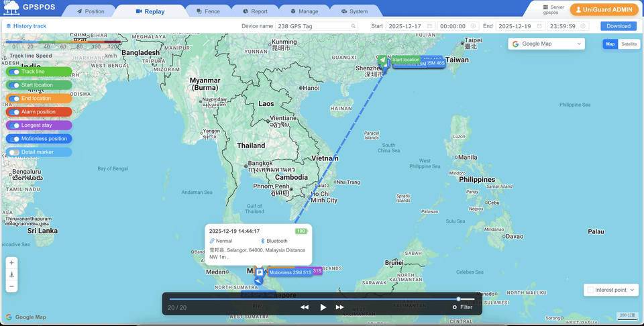
Task: Click the End time clock icon
Action: (583, 26)
